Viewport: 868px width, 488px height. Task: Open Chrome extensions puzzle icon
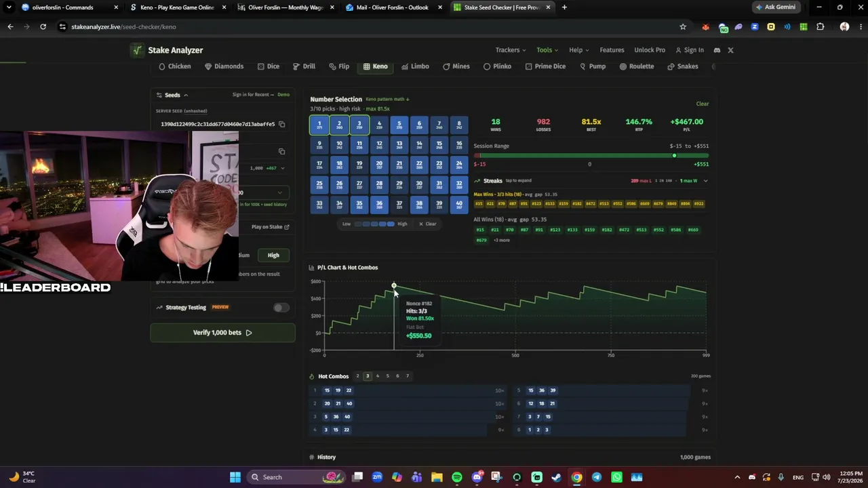coord(820,26)
